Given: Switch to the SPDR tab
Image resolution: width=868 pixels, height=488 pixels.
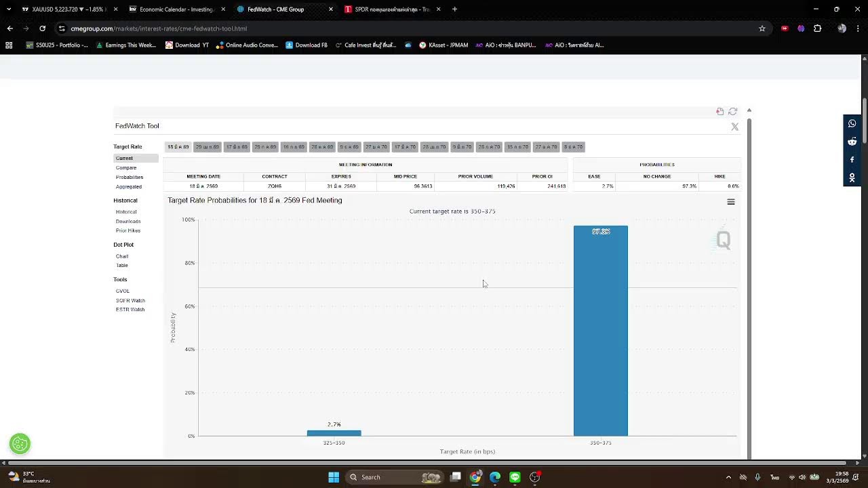Looking at the screenshot, I should pyautogui.click(x=392, y=9).
